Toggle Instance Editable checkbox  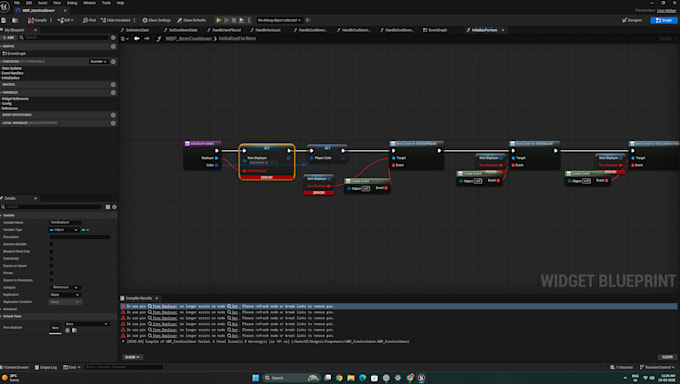click(x=51, y=244)
